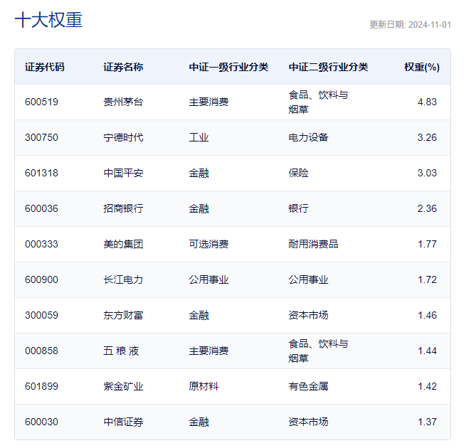
Task: Click the update date 2024-11-01
Action: pyautogui.click(x=430, y=25)
